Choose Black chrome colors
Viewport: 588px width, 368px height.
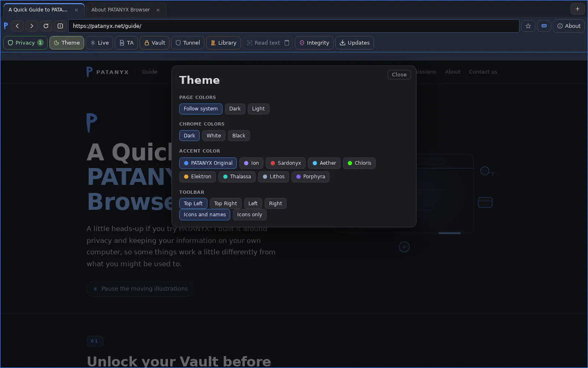pyautogui.click(x=239, y=136)
